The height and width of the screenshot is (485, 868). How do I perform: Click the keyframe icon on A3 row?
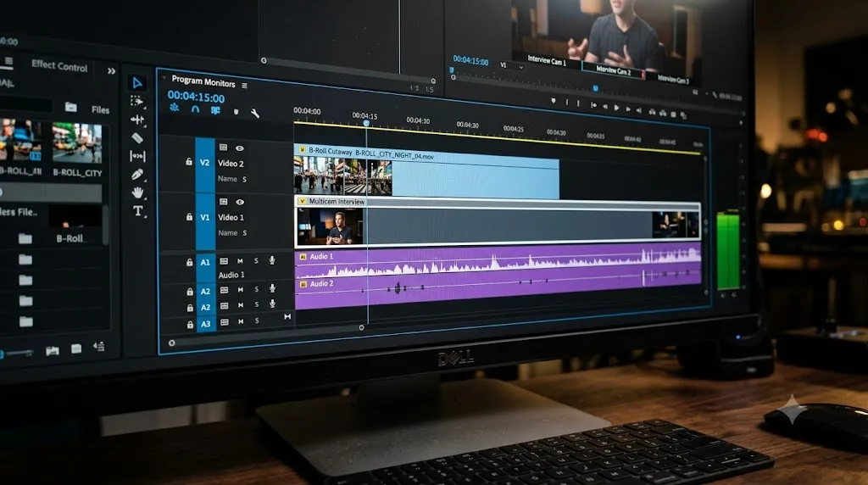pos(287,316)
